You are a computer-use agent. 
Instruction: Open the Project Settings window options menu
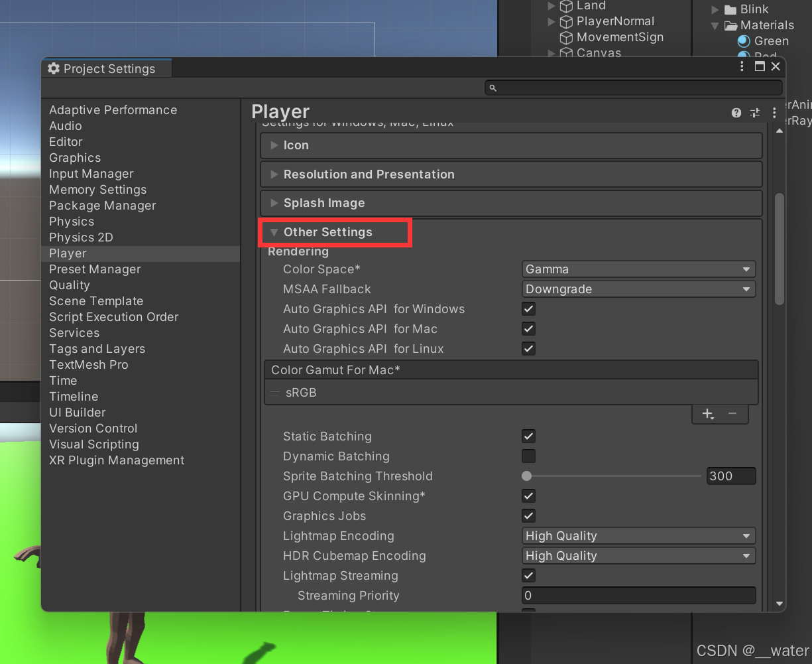742,66
